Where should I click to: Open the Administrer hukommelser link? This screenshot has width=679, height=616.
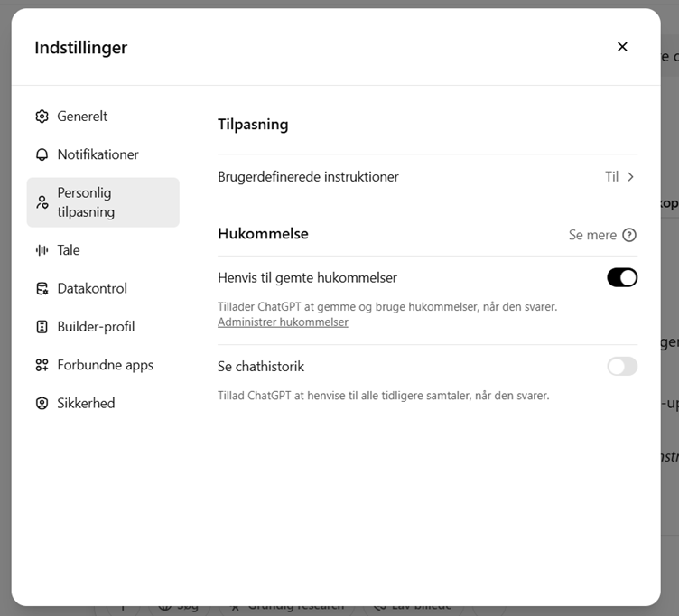click(283, 322)
